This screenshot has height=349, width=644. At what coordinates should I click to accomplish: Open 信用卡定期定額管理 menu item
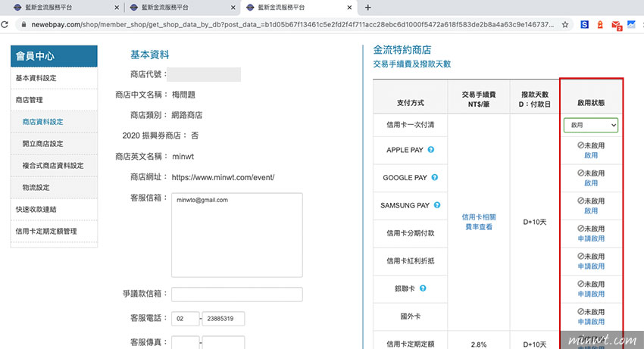[54, 231]
